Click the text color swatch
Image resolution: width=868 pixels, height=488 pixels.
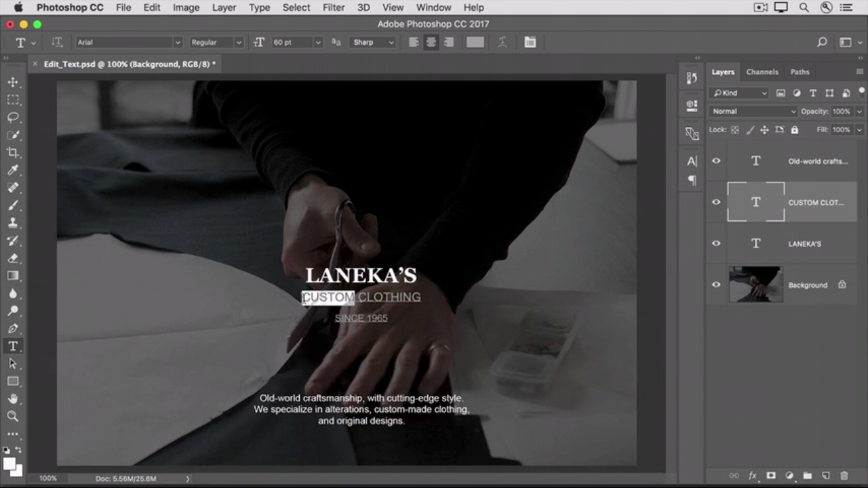[x=475, y=42]
